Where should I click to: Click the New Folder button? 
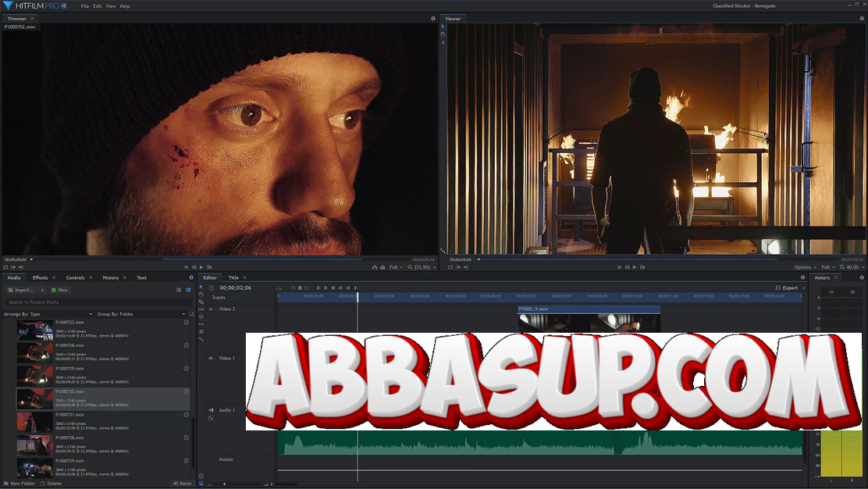pos(20,484)
